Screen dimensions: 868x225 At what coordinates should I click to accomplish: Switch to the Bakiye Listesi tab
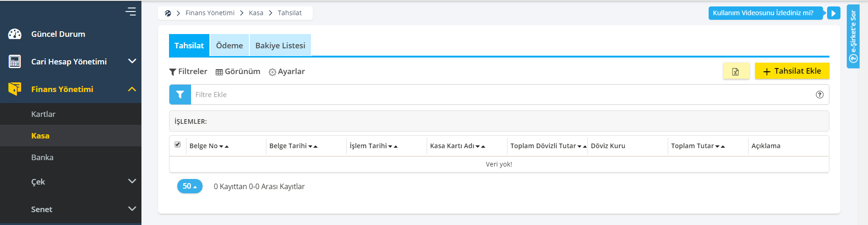[x=280, y=46]
